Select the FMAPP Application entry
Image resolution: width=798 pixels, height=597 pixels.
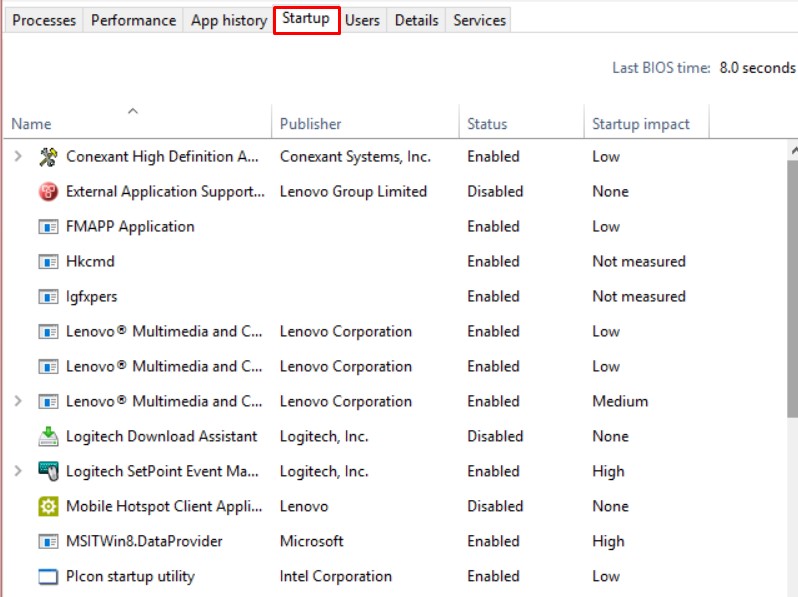[130, 226]
